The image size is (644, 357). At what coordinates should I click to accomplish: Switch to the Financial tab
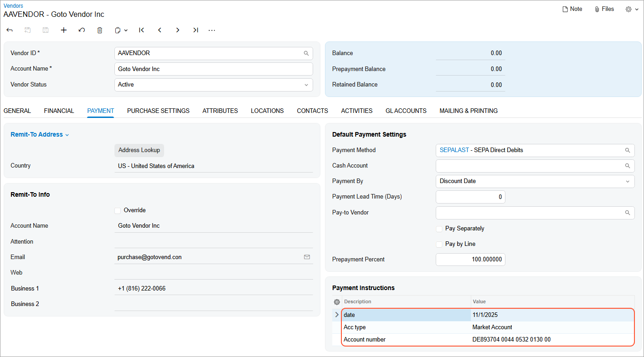click(59, 111)
